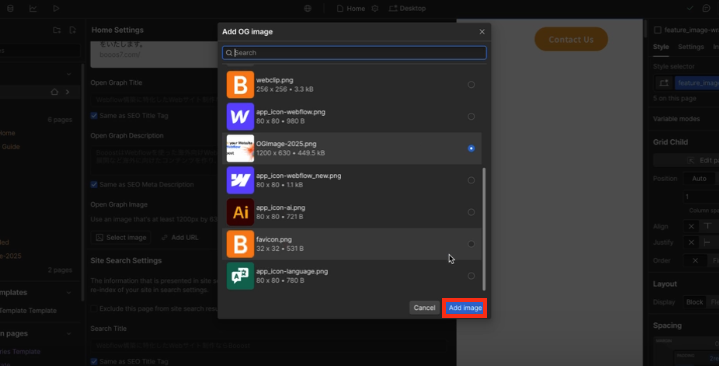719x366 pixels.
Task: Click the app_icon-language.png green thumbnail
Action: point(240,276)
